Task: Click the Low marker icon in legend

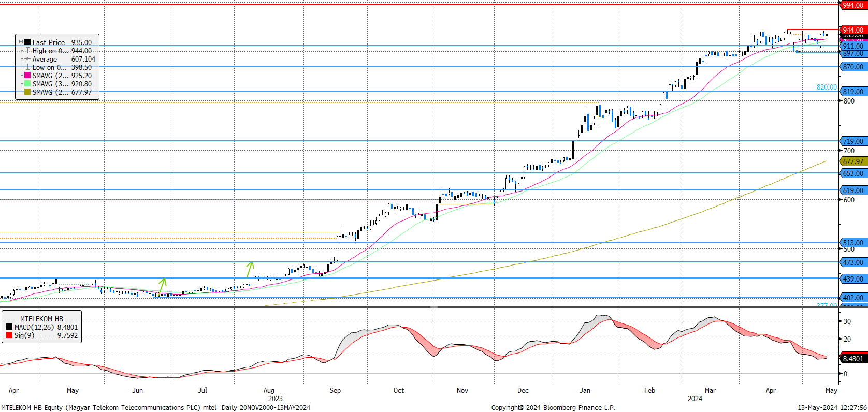Action: (27, 67)
